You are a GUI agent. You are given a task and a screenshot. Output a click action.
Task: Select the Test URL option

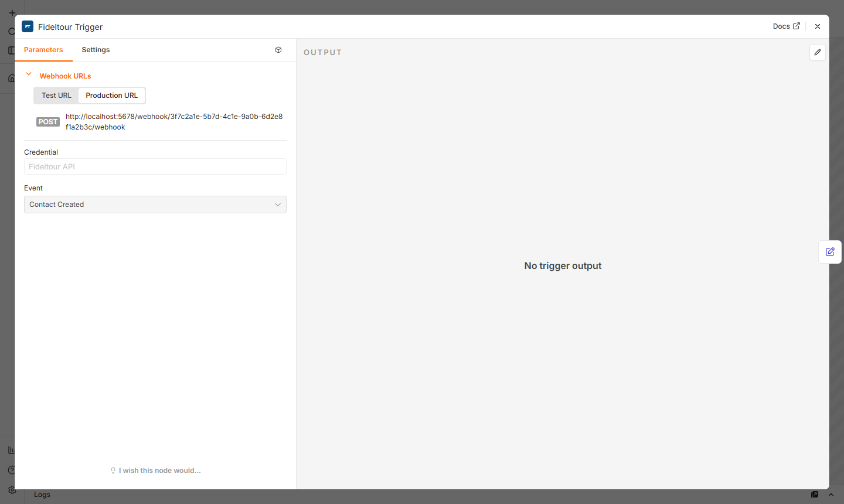(x=56, y=96)
